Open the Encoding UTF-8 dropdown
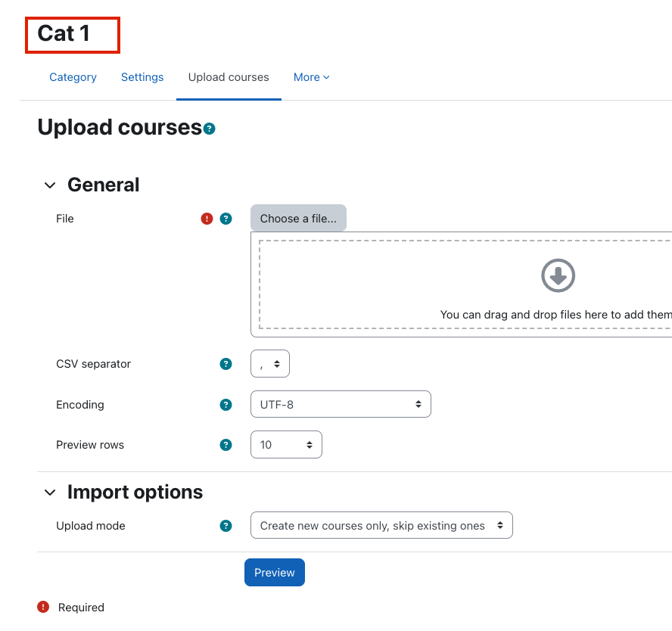 tap(341, 404)
